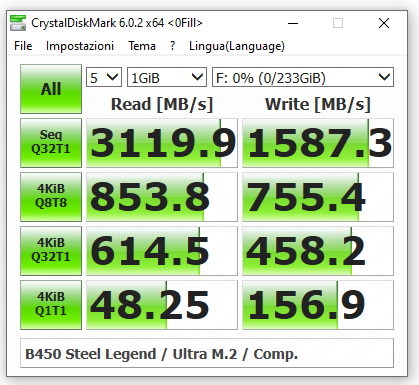The width and height of the screenshot is (419, 385).
Task: Run the 4KiB Q32T1 benchmark
Action: point(51,251)
